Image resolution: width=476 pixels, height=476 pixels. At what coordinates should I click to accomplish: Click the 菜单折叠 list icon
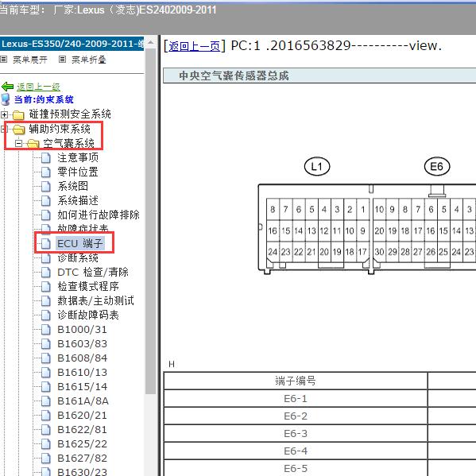click(x=62, y=59)
